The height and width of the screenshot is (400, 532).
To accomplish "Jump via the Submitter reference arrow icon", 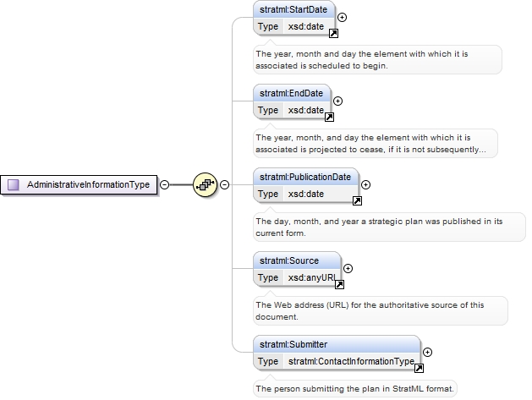I will pos(419,368).
